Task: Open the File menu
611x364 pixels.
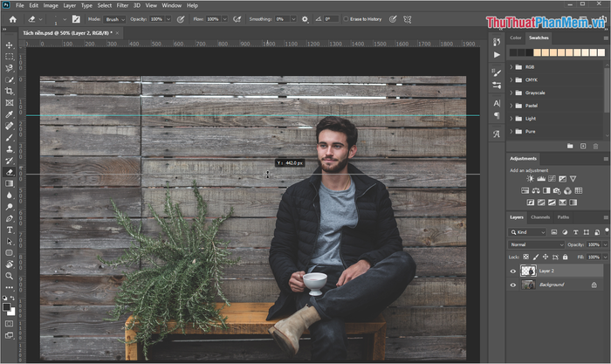Action: tap(20, 5)
